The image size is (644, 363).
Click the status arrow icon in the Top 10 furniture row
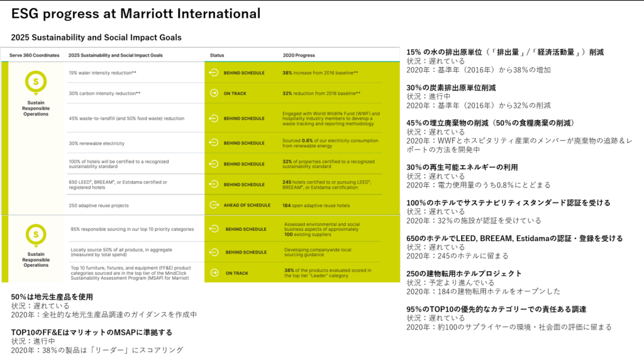214,272
